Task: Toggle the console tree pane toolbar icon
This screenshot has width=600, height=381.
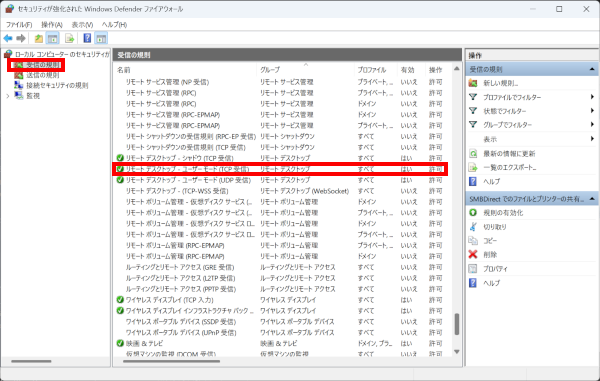Action: pos(52,38)
